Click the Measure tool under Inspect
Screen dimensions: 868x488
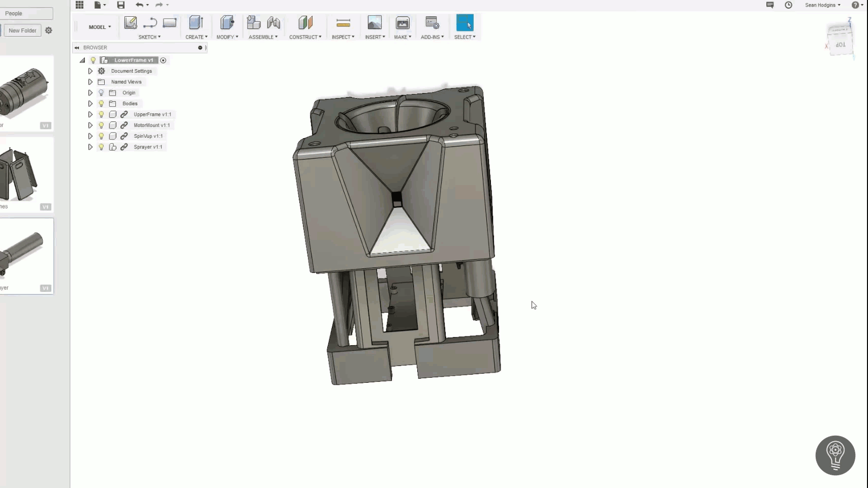click(x=343, y=23)
